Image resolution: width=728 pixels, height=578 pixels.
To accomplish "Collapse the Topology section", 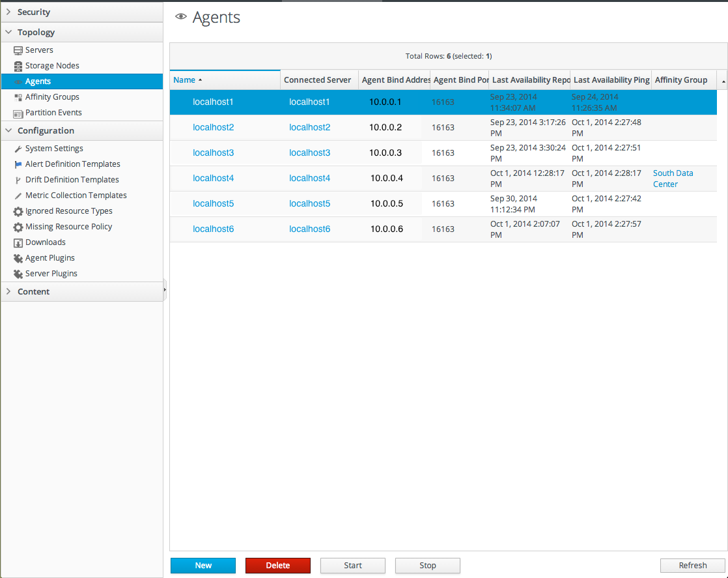I will (x=8, y=33).
